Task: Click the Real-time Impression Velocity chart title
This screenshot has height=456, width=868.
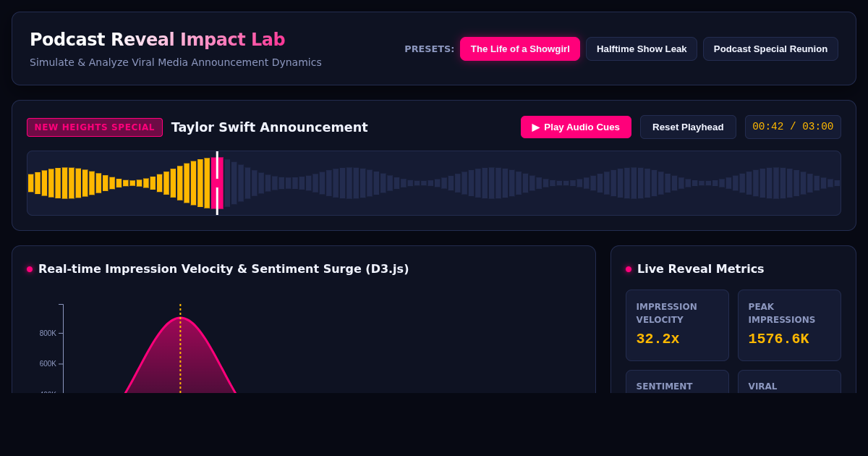Action: 224,269
